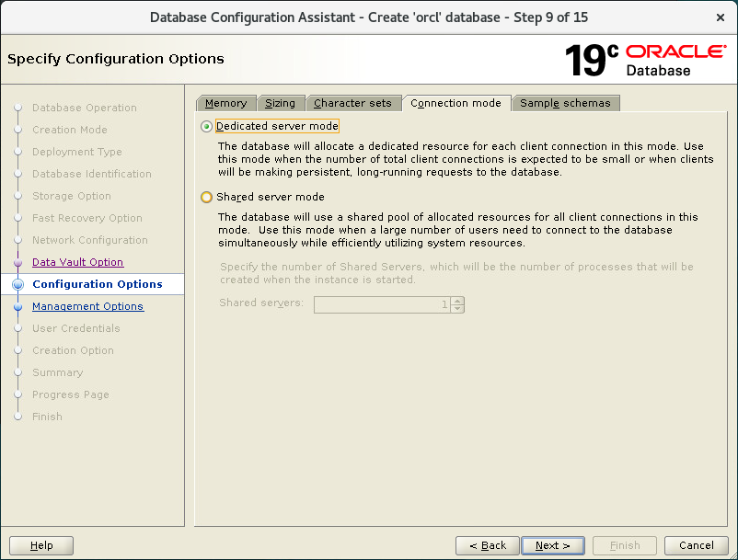The height and width of the screenshot is (560, 738).
Task: Click the Creation Mode step label
Action: 70,130
